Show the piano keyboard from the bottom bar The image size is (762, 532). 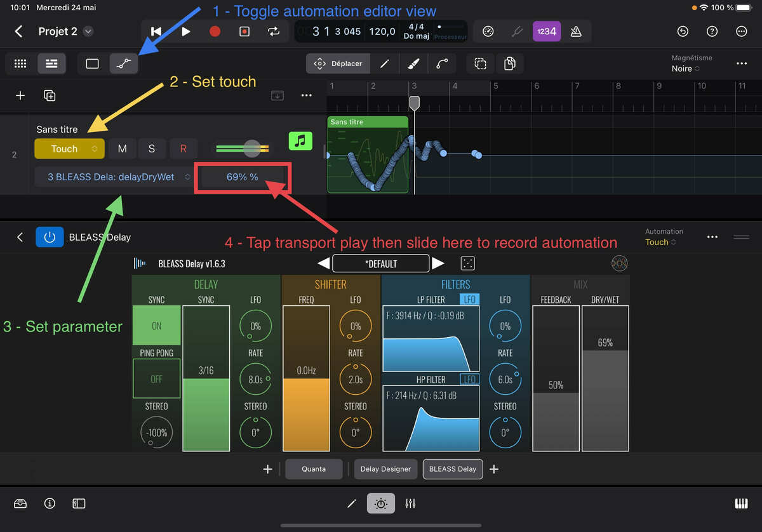[741, 503]
